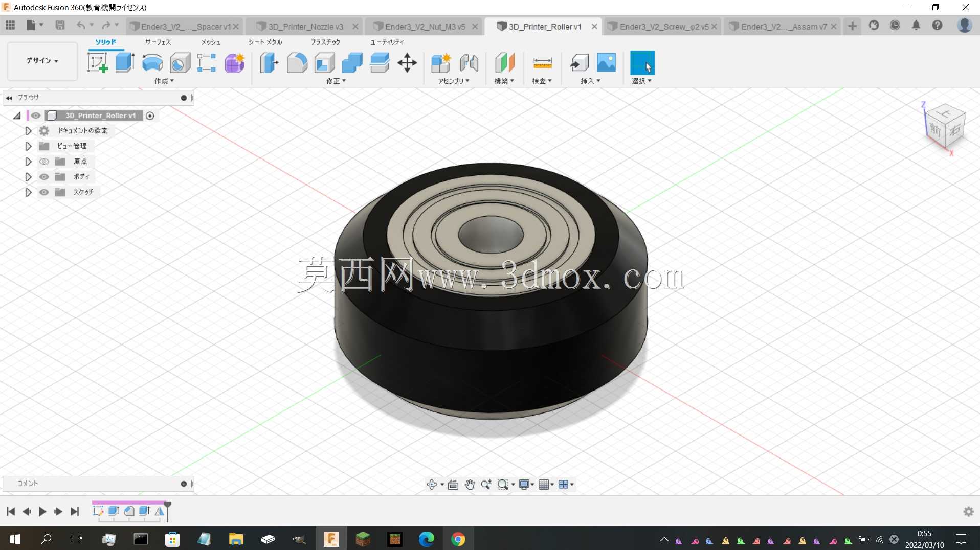Click the Select tool icon
Viewport: 980px width, 550px height.
tap(642, 63)
